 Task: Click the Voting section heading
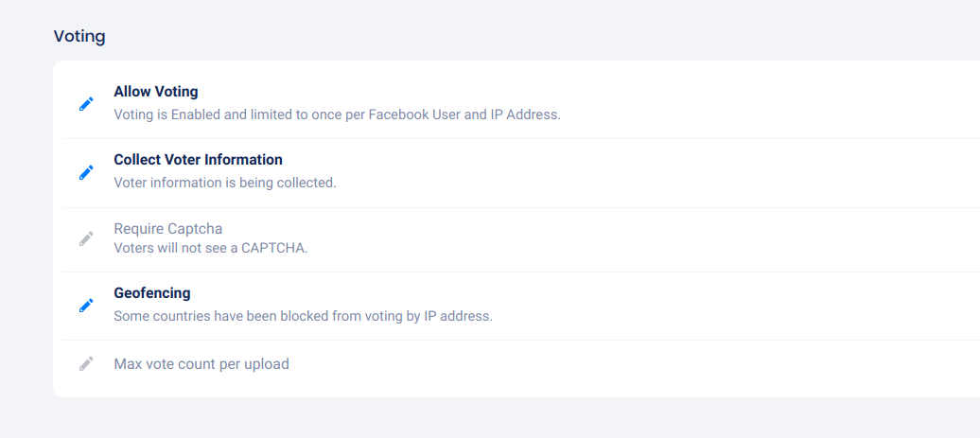[x=79, y=37]
